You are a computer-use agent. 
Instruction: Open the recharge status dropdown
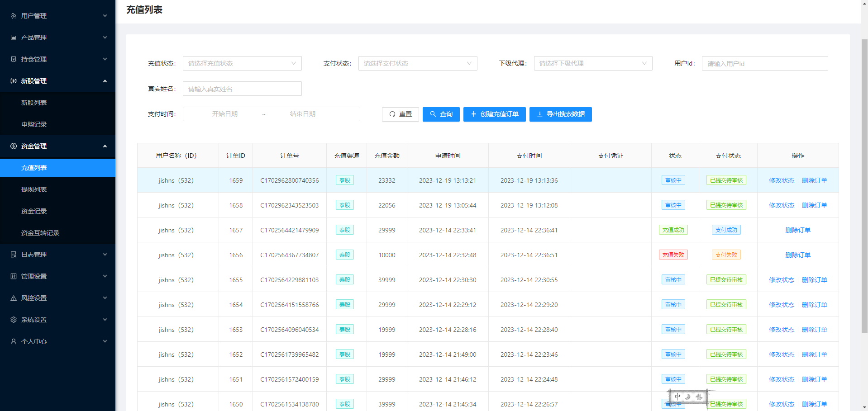[x=242, y=63]
